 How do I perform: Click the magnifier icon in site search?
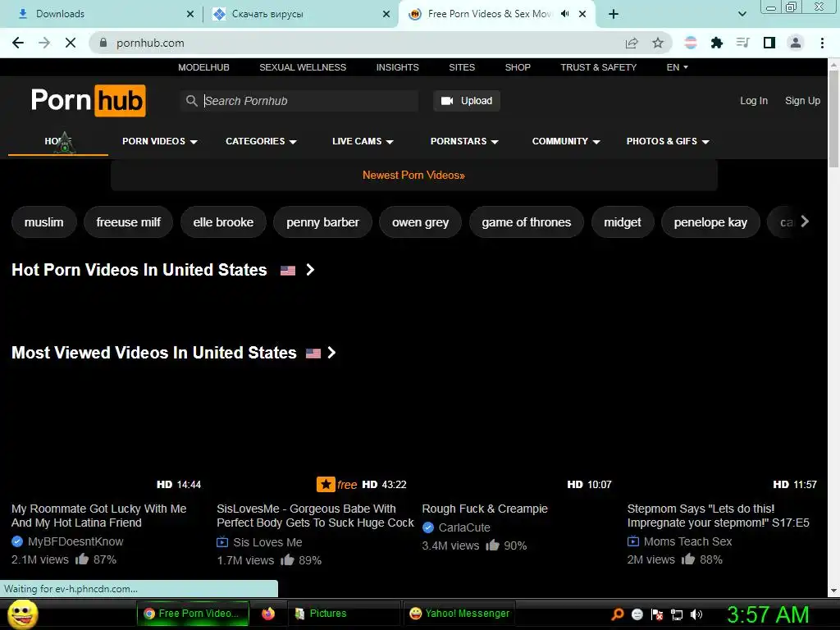coord(191,101)
